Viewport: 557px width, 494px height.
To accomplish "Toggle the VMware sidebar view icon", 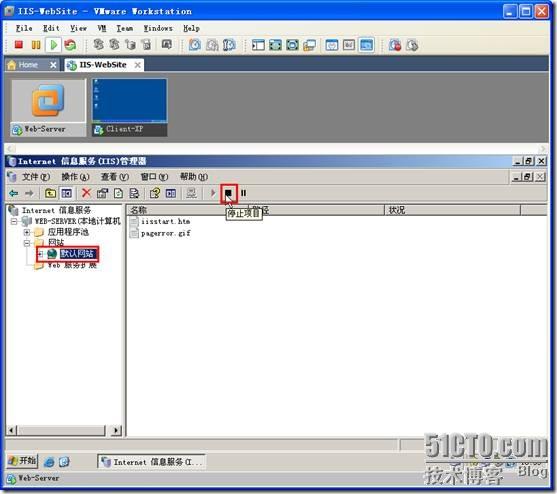I will pos(258,45).
